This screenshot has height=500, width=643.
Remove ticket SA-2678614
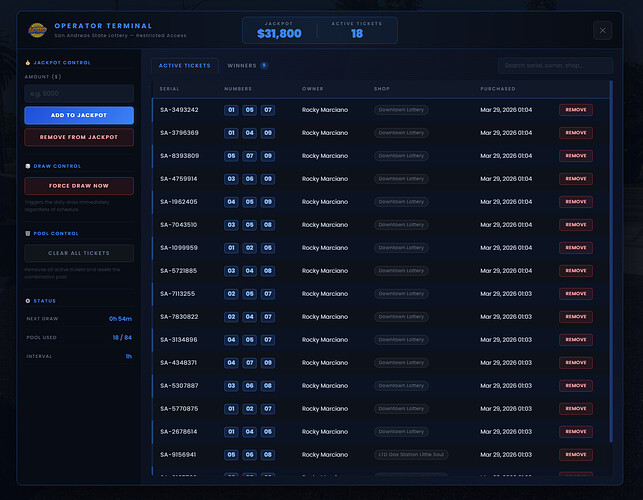pyautogui.click(x=576, y=432)
